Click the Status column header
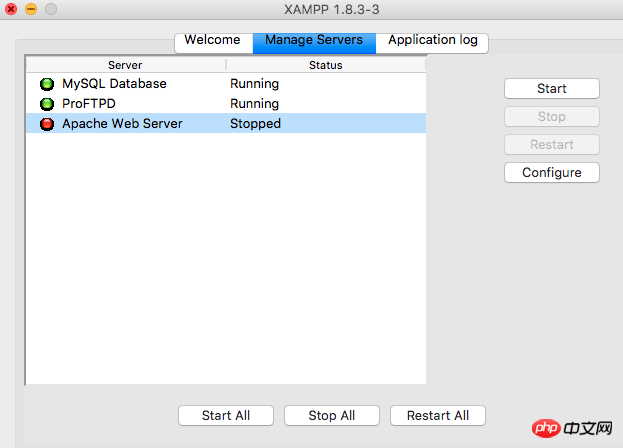Screen dimensions: 623x448 326,65
